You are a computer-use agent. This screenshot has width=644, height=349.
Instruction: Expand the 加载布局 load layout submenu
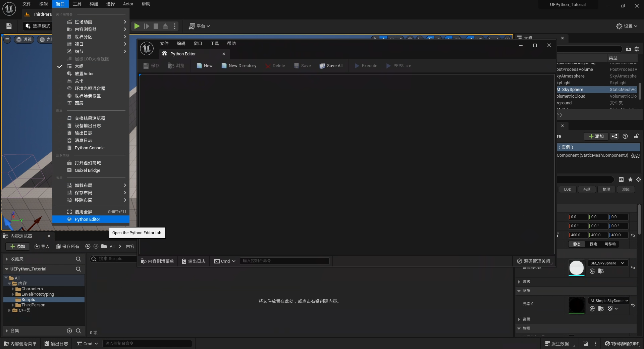click(91, 186)
